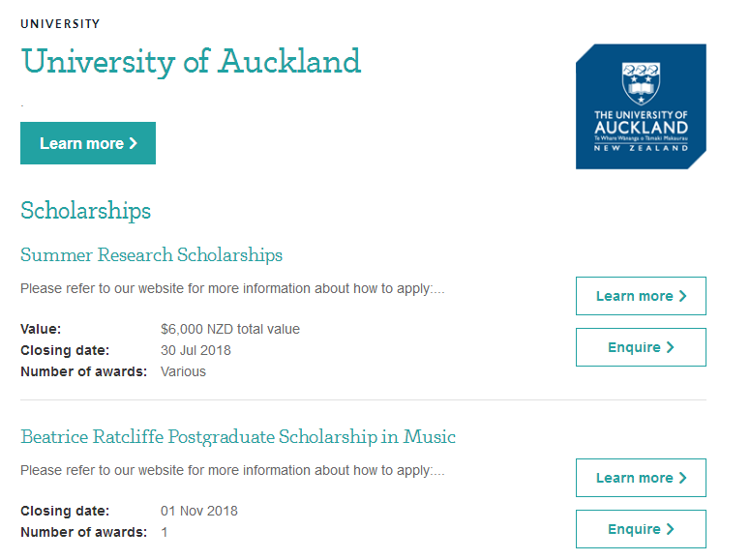751x560 pixels.
Task: Click the UNIVERSITY category label above the heading
Action: click(x=60, y=24)
